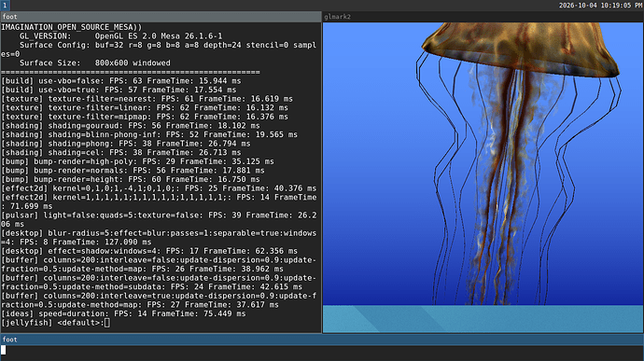
Task: Click the texture-filter=linear result line
Action: 145,108
